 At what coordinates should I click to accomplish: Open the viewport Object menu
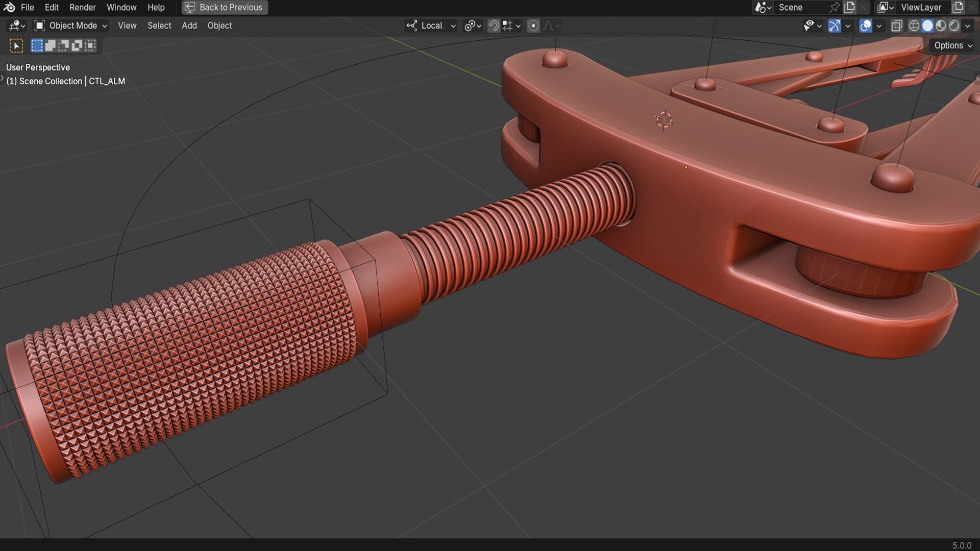click(x=219, y=26)
